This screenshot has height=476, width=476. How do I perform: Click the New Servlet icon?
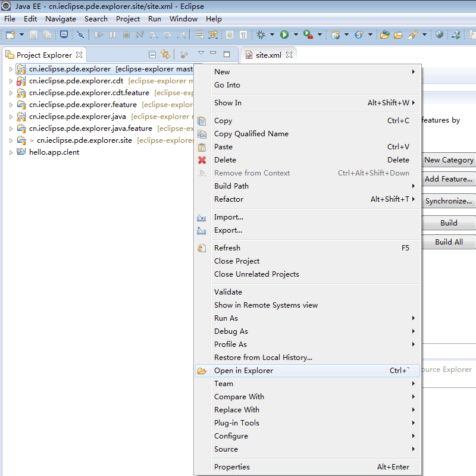coord(359,35)
